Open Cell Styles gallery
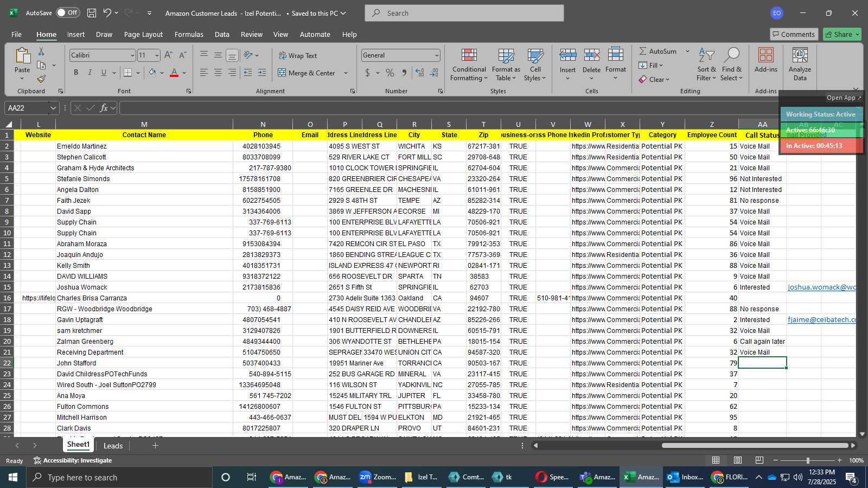Image resolution: width=868 pixels, height=488 pixels. pos(535,65)
